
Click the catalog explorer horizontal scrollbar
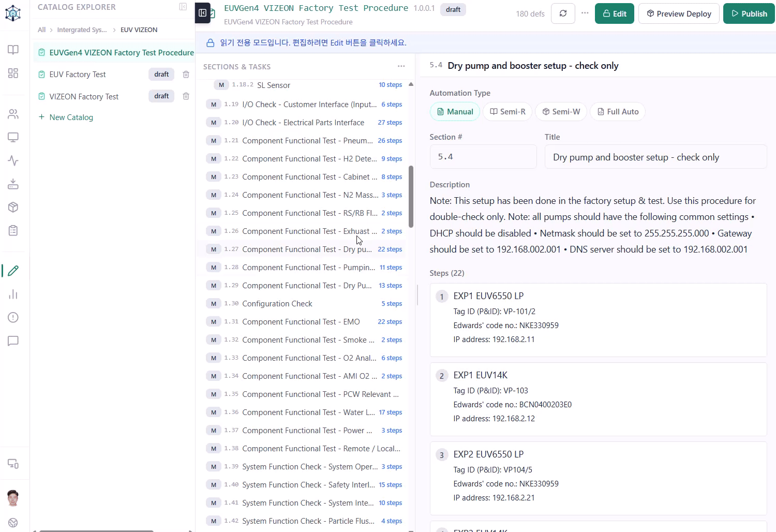click(96, 530)
